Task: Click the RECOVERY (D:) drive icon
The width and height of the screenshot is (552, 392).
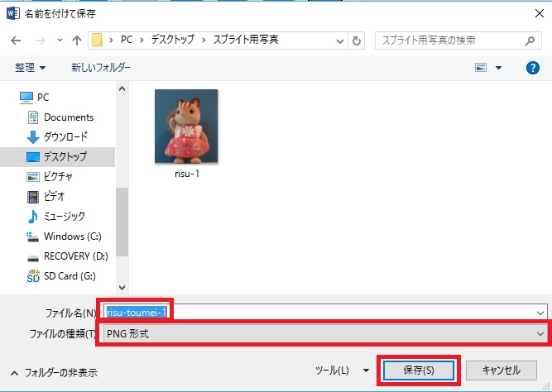Action: (x=33, y=259)
